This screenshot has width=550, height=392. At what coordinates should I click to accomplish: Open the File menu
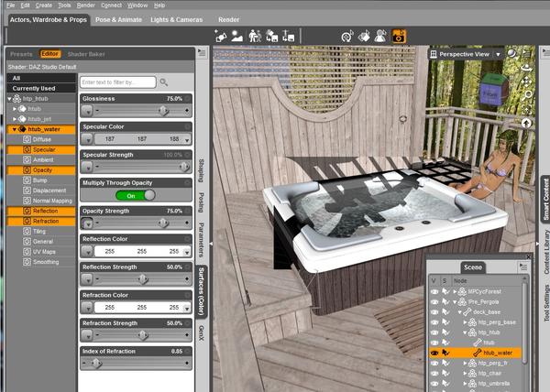coord(10,5)
